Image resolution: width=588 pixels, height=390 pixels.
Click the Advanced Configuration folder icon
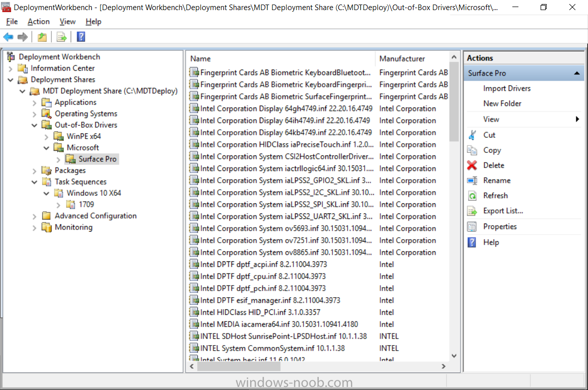(x=46, y=216)
